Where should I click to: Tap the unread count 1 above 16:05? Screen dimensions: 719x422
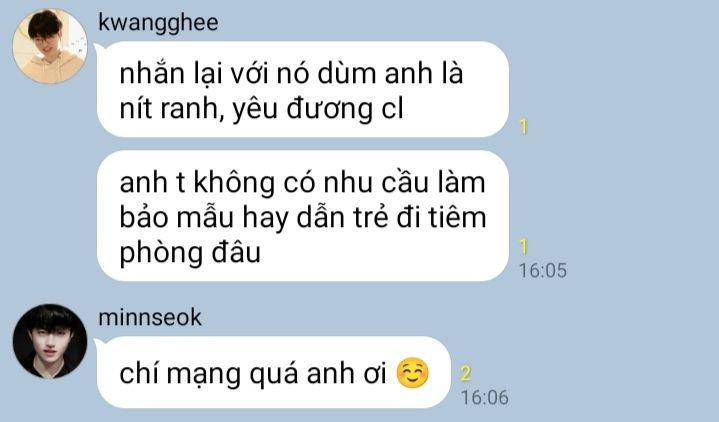pyautogui.click(x=524, y=247)
